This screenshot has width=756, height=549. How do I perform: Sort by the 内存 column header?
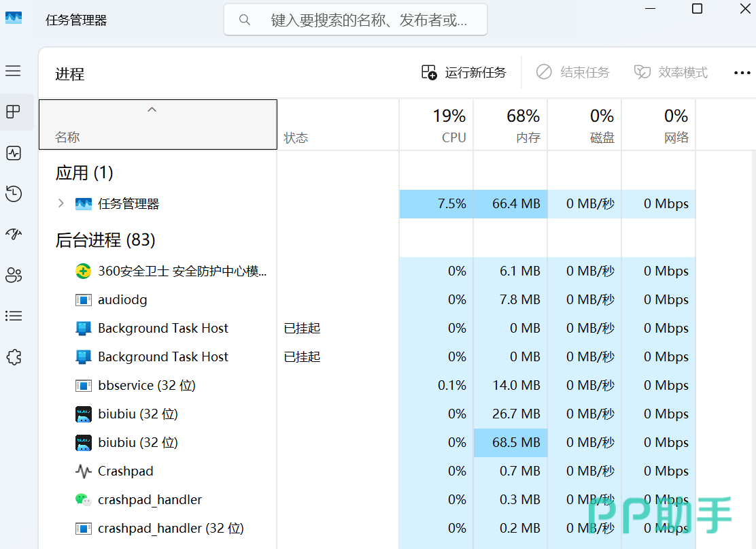click(510, 124)
